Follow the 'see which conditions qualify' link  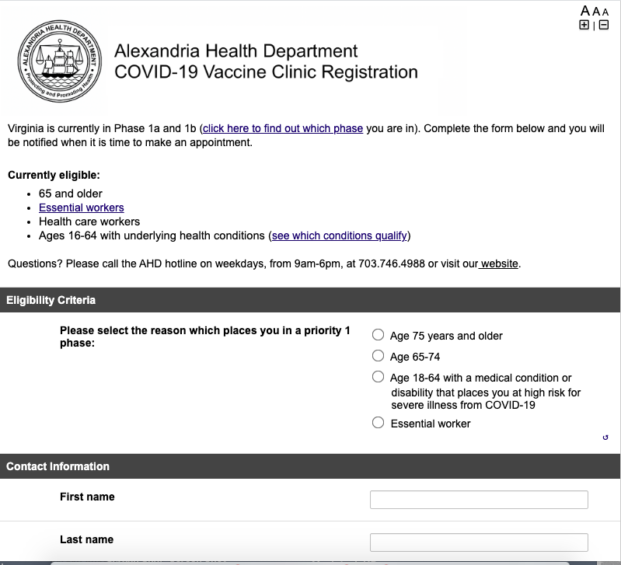point(339,236)
